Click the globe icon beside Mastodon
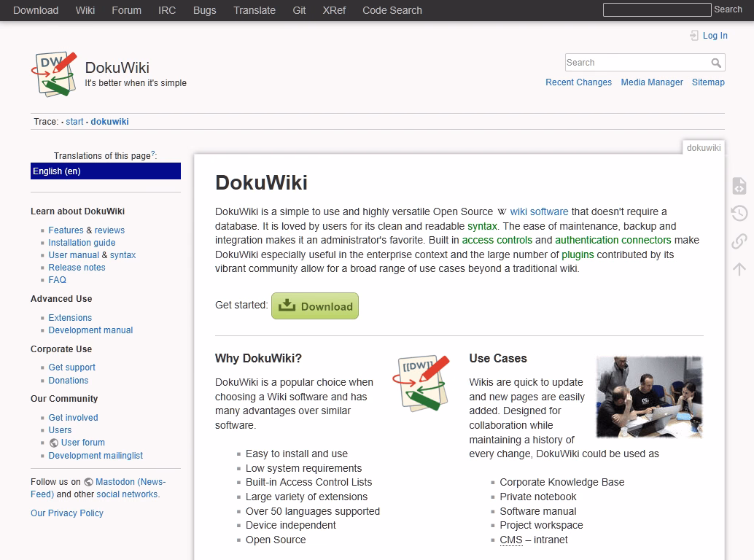Viewport: 754px width, 560px height. [88, 482]
